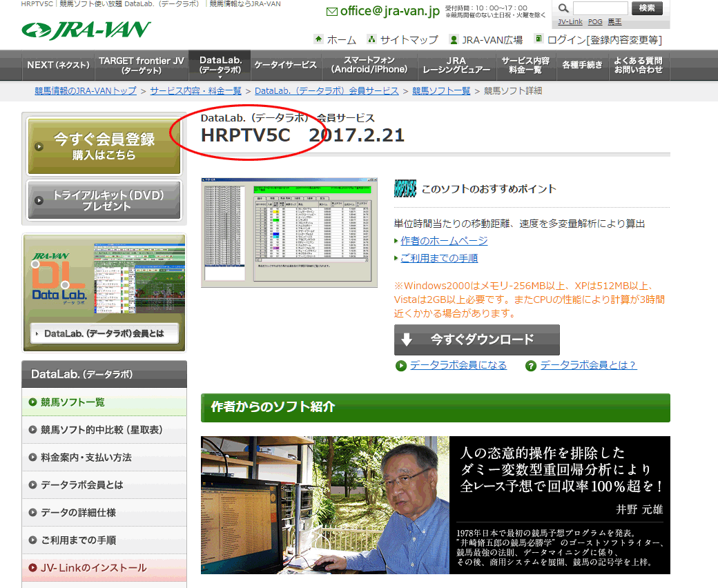Viewport: 718px width, 588px height.
Task: Click the sitemap icon next to サイトマップ
Action: click(x=372, y=39)
